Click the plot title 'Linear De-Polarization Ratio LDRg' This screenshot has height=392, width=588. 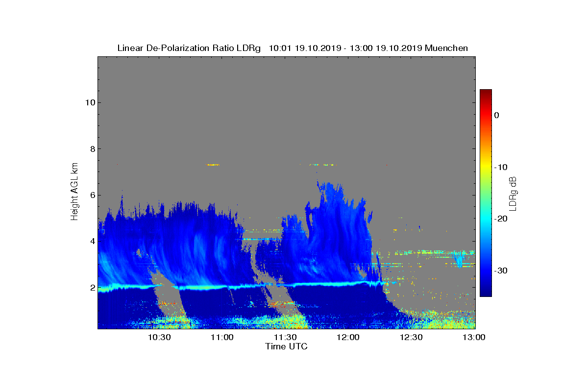click(189, 48)
